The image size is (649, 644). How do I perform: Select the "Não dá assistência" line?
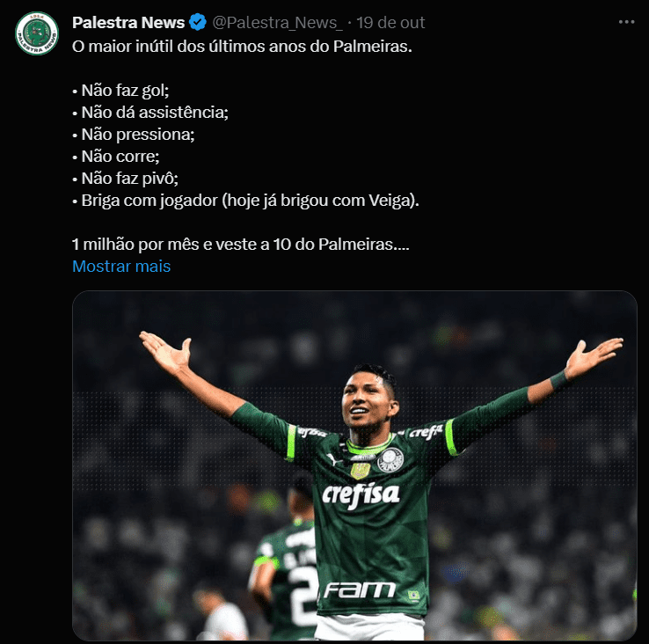150,112
